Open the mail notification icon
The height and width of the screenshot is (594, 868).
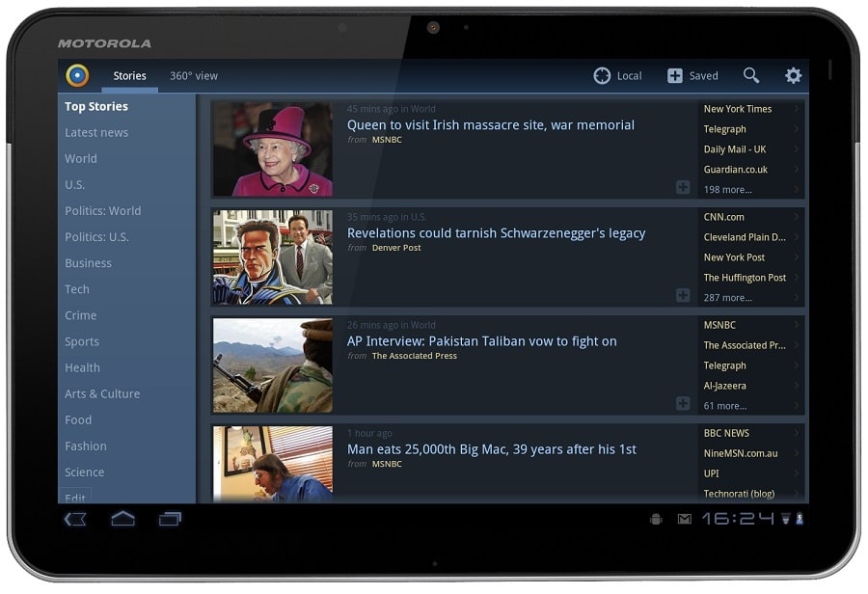click(x=685, y=519)
